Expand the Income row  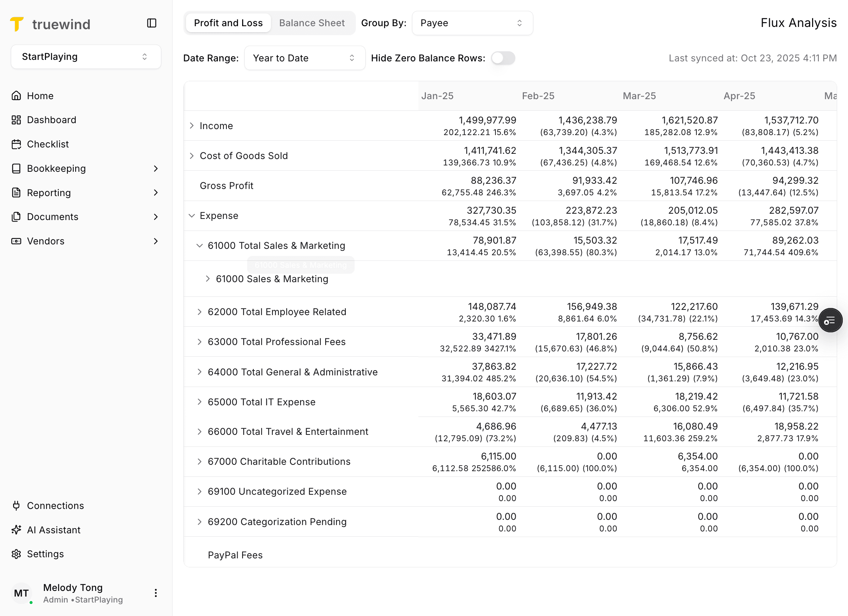tap(192, 126)
